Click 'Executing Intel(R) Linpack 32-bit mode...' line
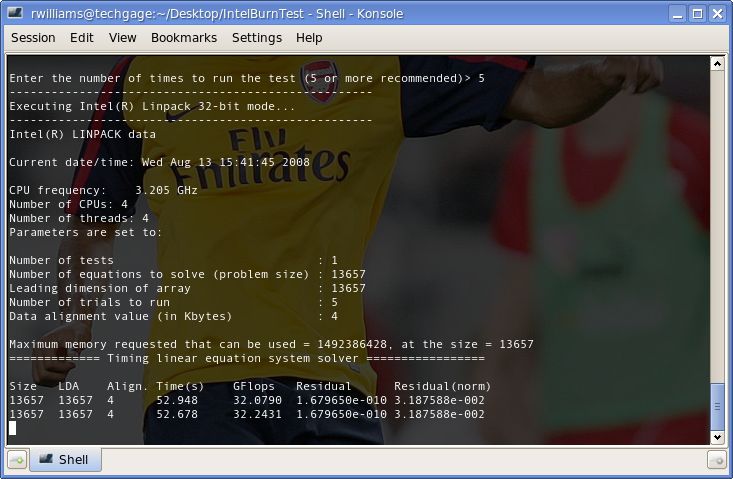This screenshot has width=733, height=479. point(152,107)
